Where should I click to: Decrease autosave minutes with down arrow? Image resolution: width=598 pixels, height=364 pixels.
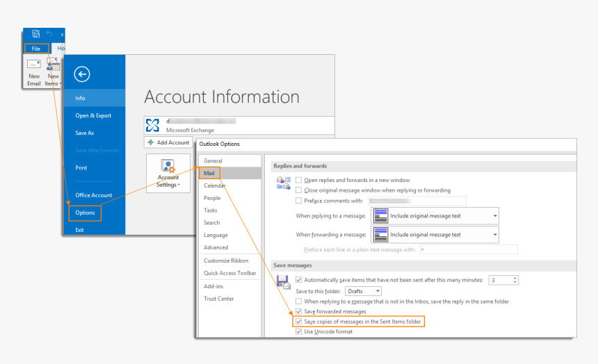(515, 283)
